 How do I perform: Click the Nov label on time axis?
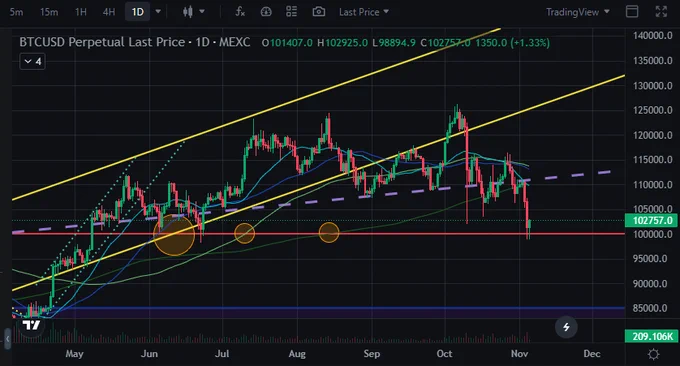coord(520,354)
